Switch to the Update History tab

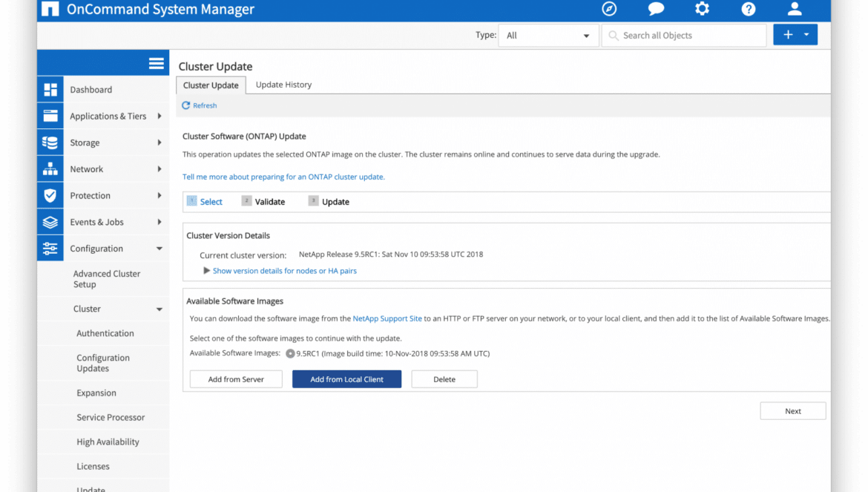click(283, 85)
